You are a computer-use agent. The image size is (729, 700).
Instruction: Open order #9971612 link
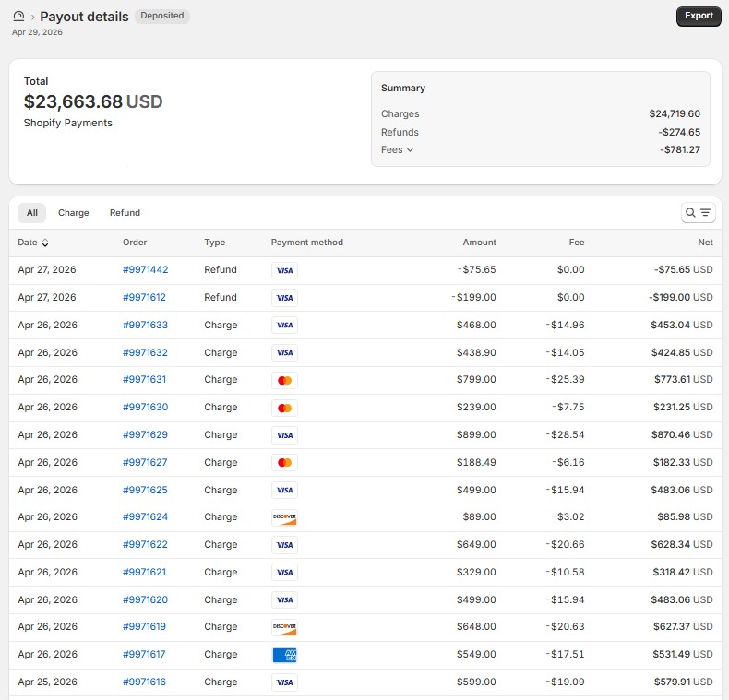[x=144, y=297]
